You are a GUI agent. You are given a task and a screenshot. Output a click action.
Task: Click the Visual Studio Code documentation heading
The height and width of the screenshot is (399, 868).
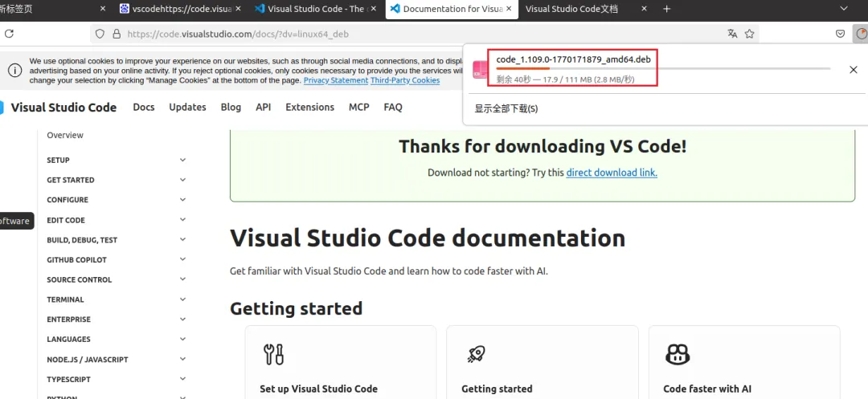click(x=428, y=238)
